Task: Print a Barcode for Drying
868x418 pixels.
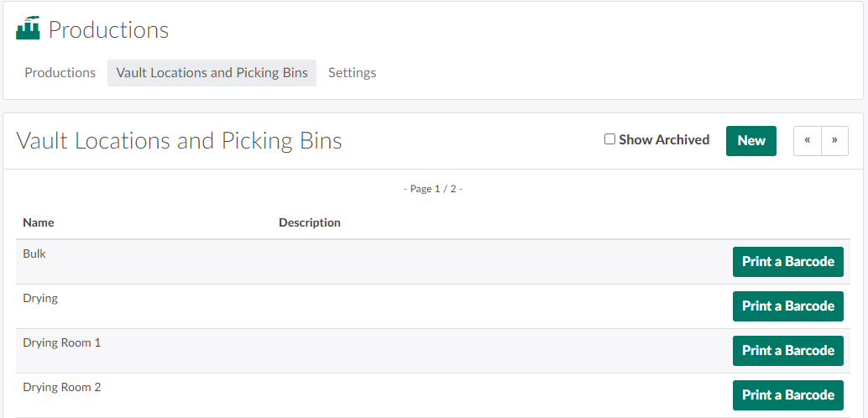Action: pyautogui.click(x=787, y=306)
